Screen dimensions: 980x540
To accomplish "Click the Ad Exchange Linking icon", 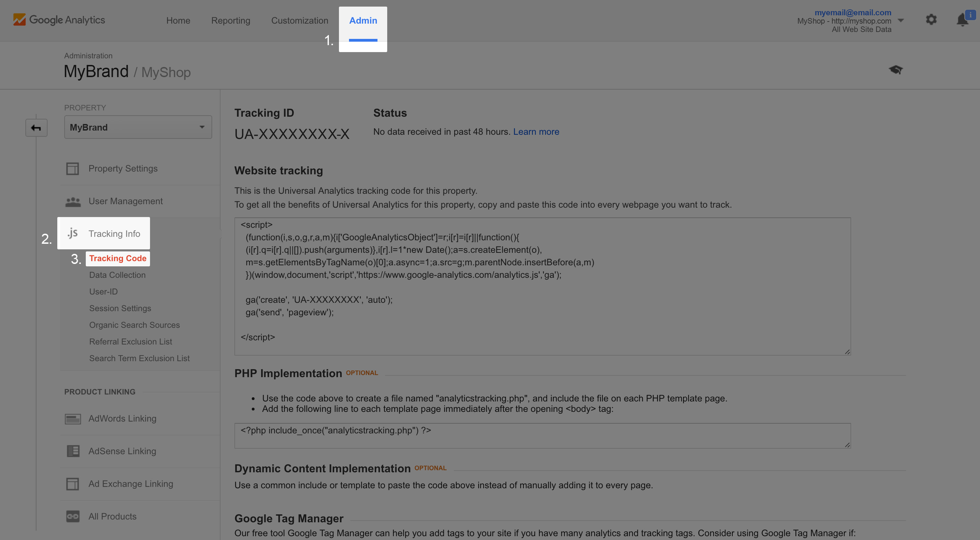I will coord(72,484).
